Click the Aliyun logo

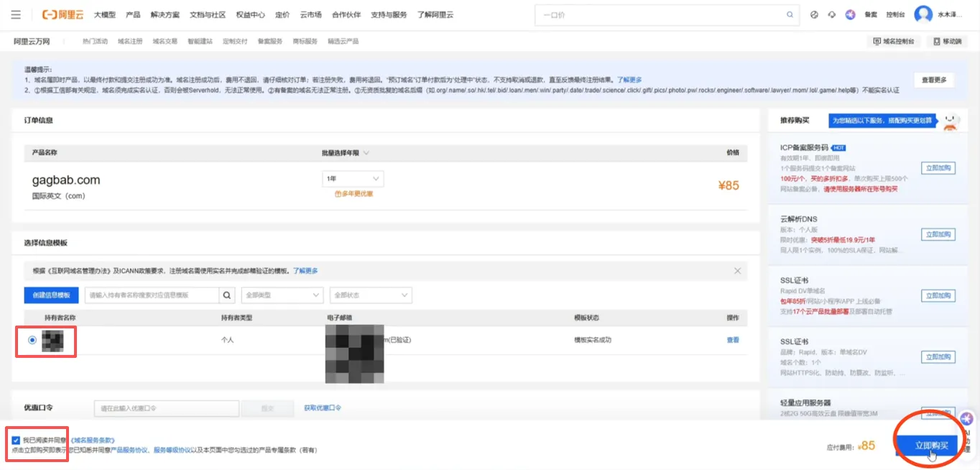(x=63, y=14)
